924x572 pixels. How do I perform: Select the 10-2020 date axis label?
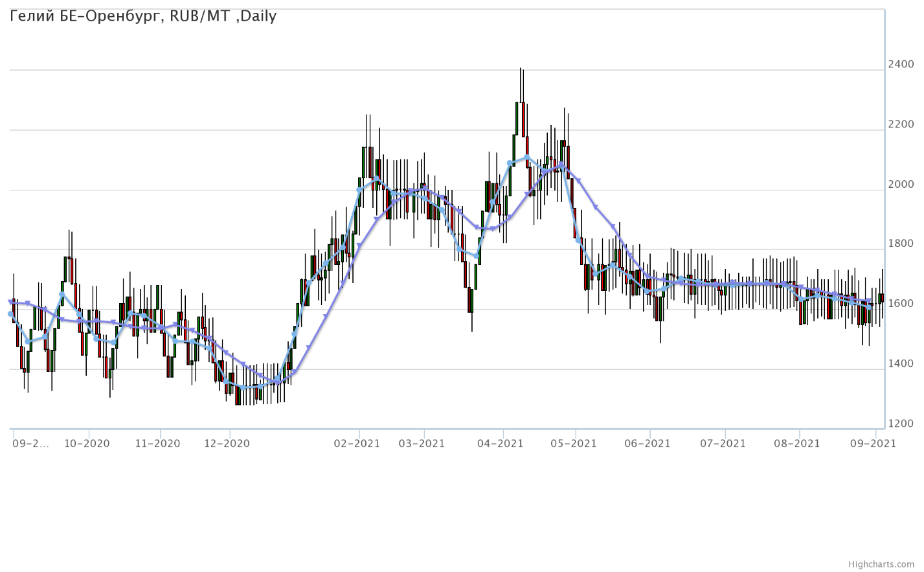[x=88, y=444]
